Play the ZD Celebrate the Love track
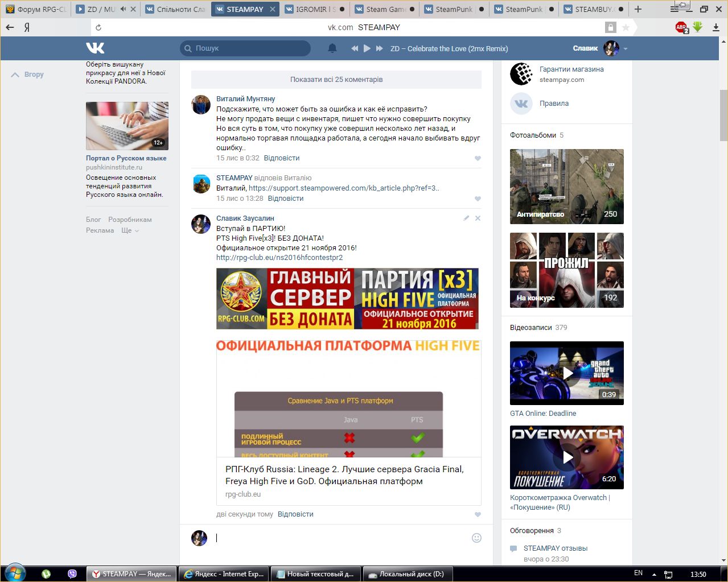Screen dimensions: 728x582 click(367, 48)
